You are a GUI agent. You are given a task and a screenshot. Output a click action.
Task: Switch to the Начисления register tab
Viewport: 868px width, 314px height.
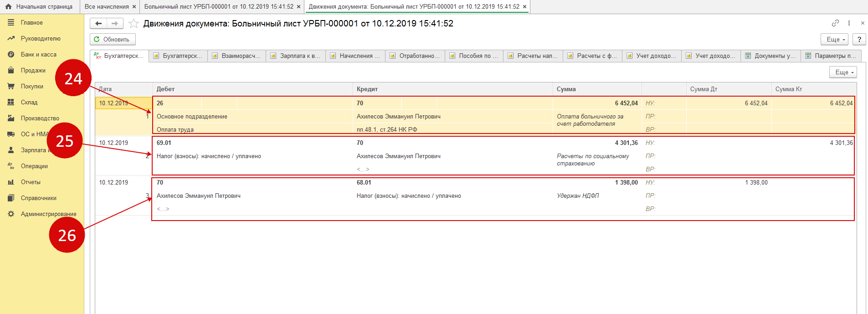pos(356,56)
